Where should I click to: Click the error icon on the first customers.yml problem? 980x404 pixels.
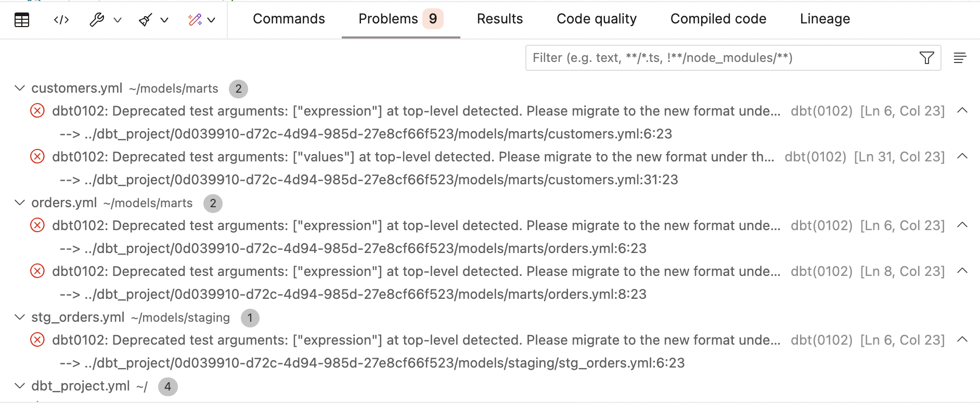tap(37, 111)
